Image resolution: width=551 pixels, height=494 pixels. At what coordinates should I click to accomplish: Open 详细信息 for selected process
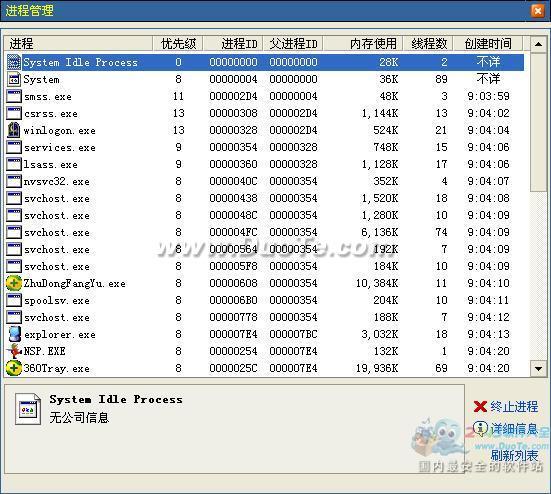coord(514,429)
